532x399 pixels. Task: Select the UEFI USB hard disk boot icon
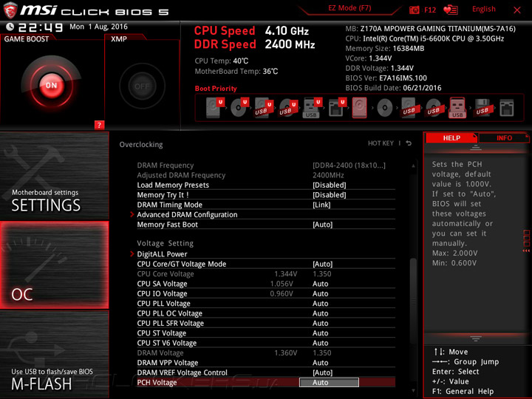coord(264,108)
